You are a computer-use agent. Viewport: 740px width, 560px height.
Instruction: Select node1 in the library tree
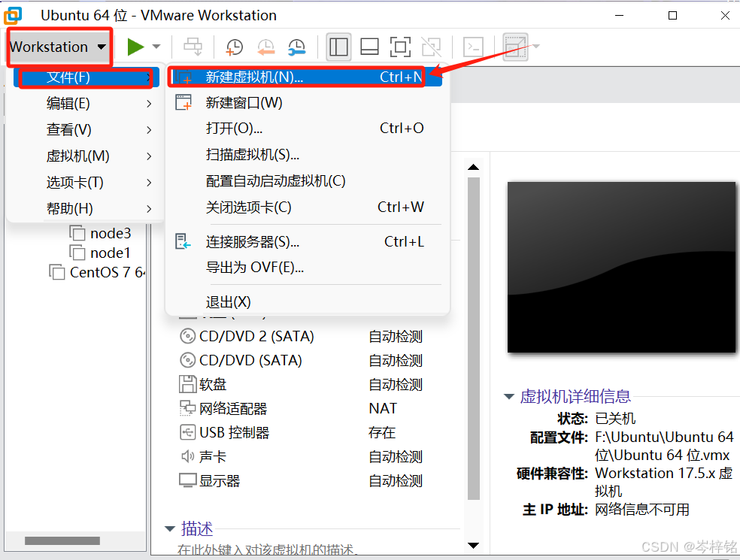point(110,253)
